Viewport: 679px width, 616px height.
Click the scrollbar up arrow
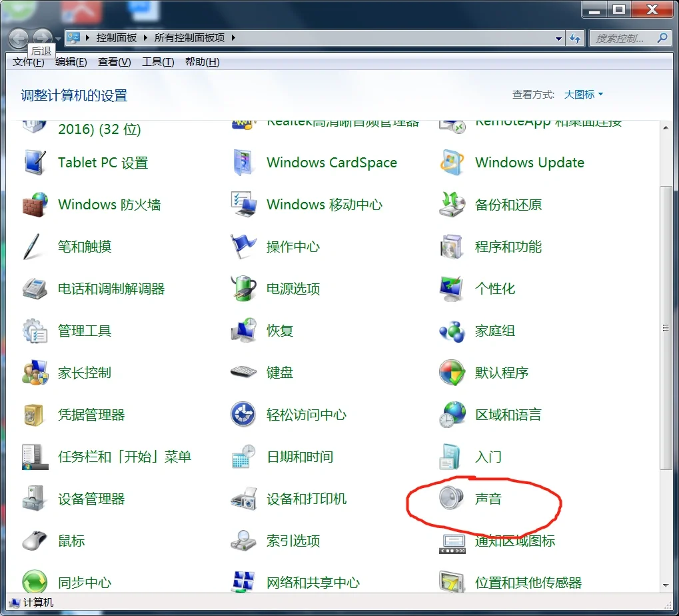coord(666,128)
